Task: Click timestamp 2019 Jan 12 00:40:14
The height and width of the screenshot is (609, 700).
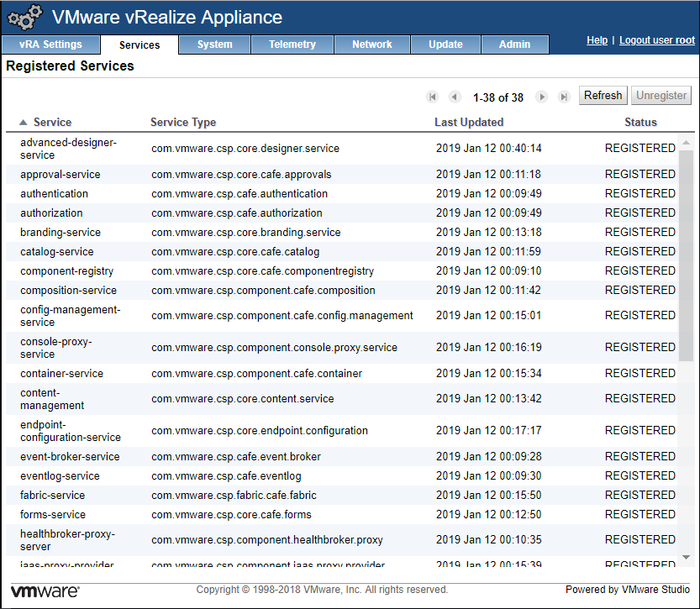Action: pos(489,148)
